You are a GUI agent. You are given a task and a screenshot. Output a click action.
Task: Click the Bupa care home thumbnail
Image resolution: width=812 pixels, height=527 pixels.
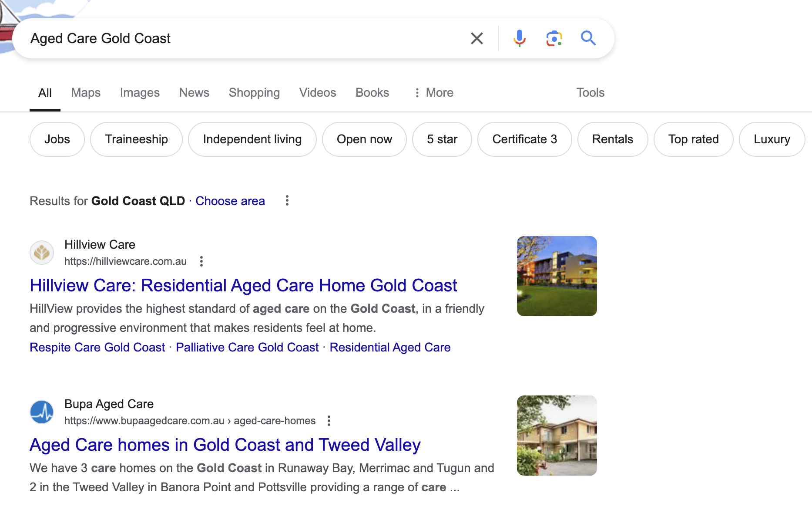click(557, 436)
